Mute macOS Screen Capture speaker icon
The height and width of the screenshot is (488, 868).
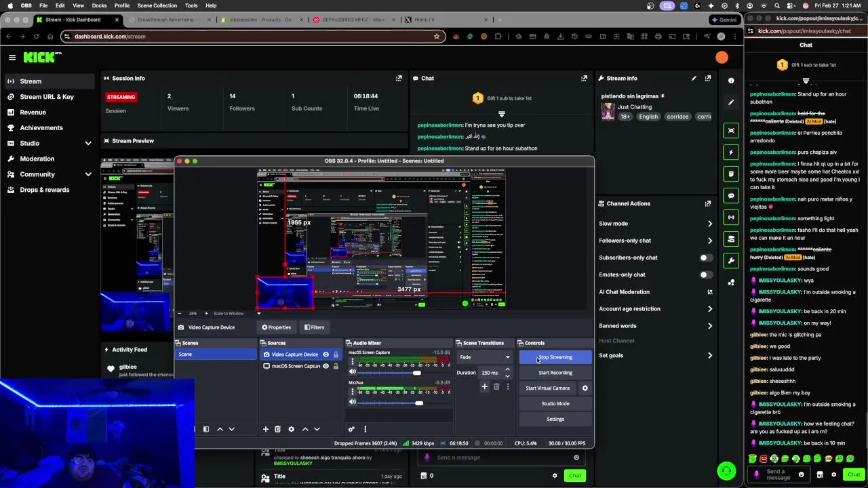click(x=353, y=372)
